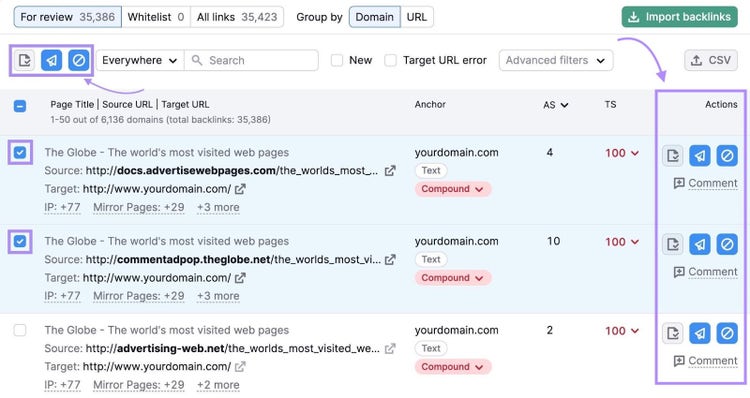Click the advertising-web.net source URL text

(x=232, y=349)
